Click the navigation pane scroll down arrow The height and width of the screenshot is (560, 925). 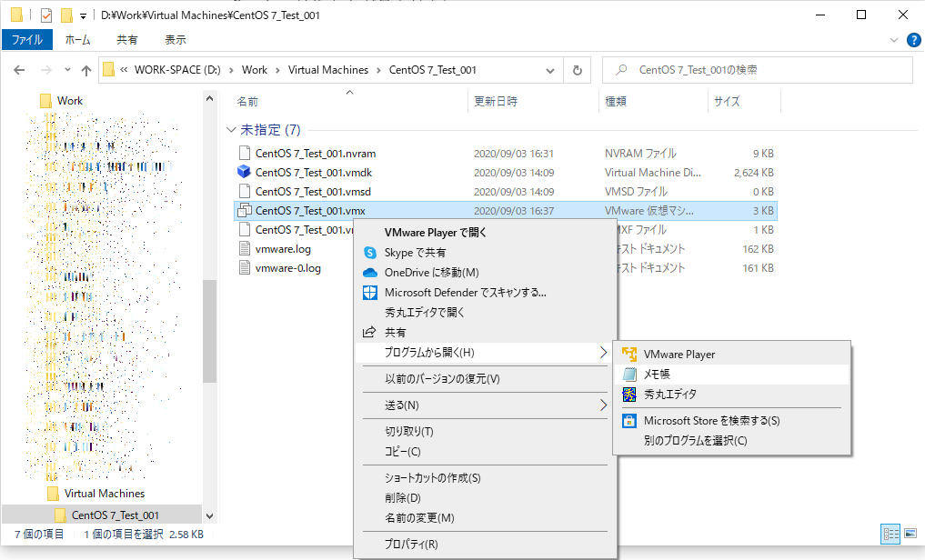pos(209,515)
